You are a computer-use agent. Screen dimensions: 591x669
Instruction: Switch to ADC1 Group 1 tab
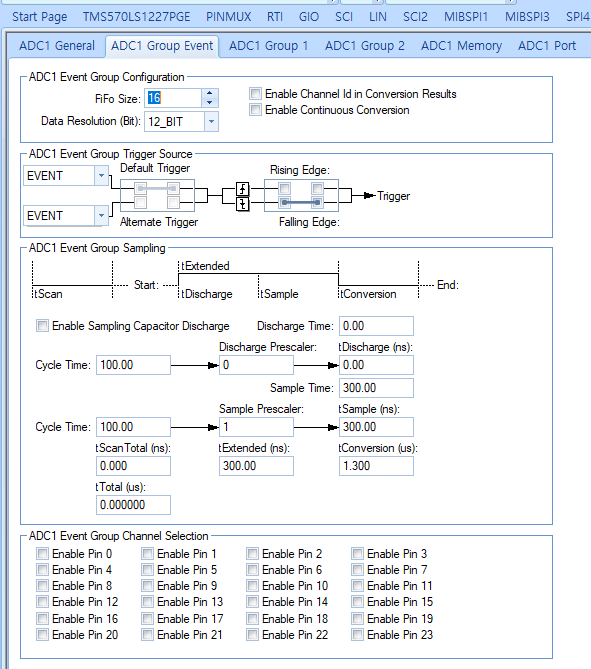click(x=268, y=46)
